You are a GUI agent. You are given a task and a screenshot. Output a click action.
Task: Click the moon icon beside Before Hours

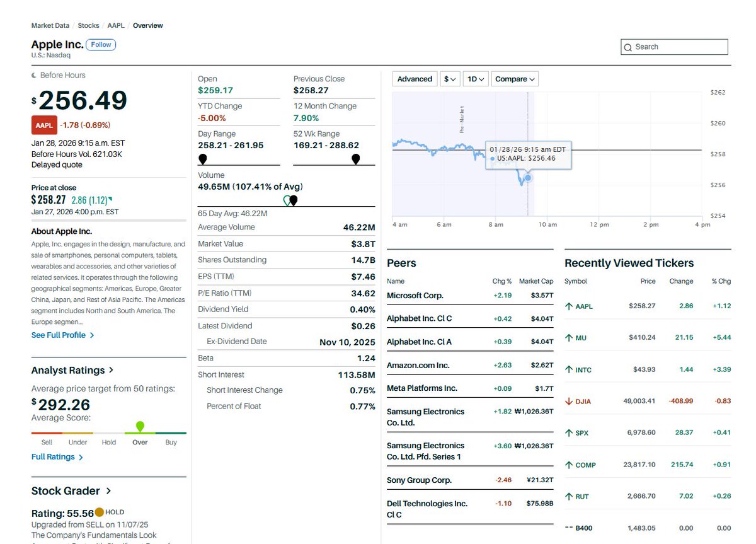34,75
